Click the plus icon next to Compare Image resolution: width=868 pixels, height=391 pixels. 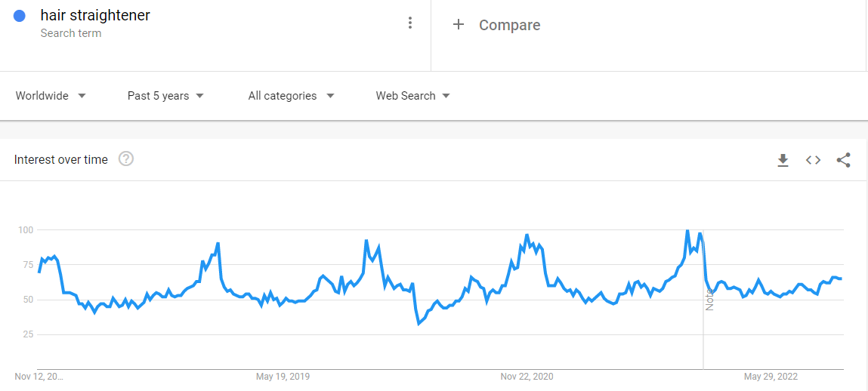458,25
